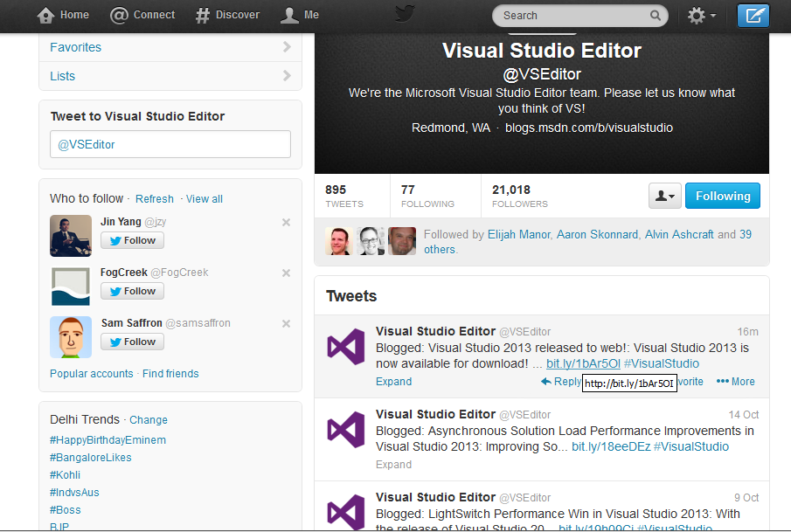Toggle the Following button
Image resolution: width=791 pixels, height=532 pixels.
coord(723,196)
